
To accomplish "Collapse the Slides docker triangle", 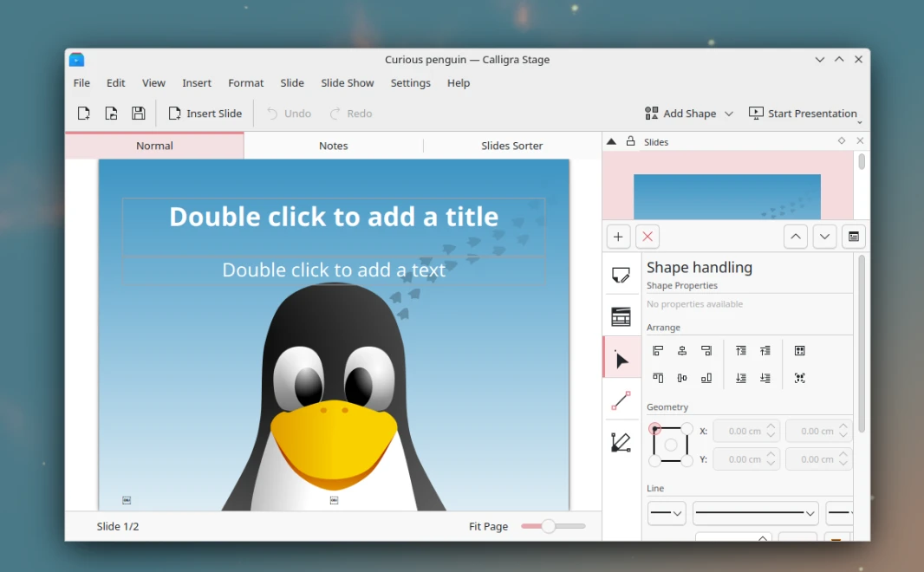I will pyautogui.click(x=611, y=141).
